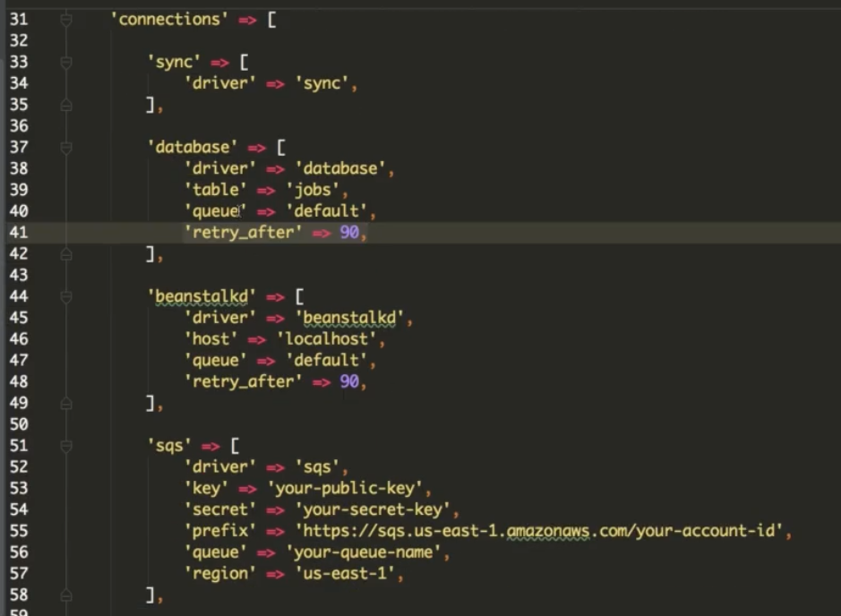The height and width of the screenshot is (616, 841).
Task: Click the closing fold marker on line 49
Action: (x=66, y=404)
